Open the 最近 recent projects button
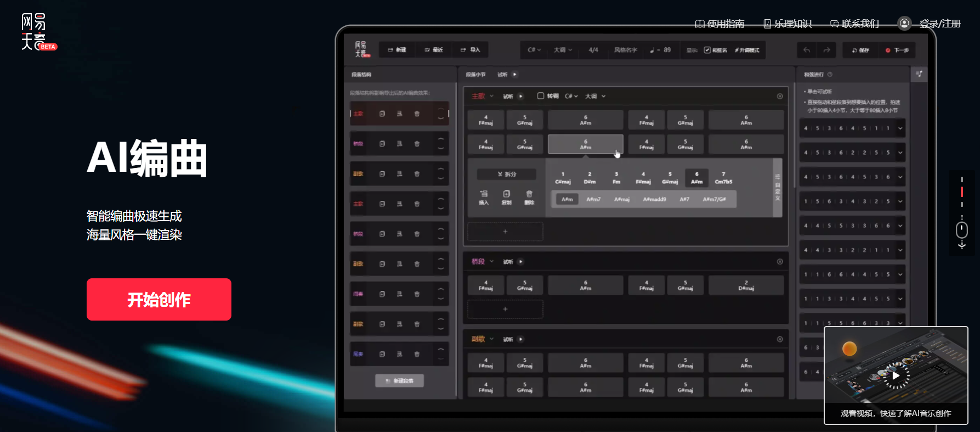 pyautogui.click(x=434, y=50)
